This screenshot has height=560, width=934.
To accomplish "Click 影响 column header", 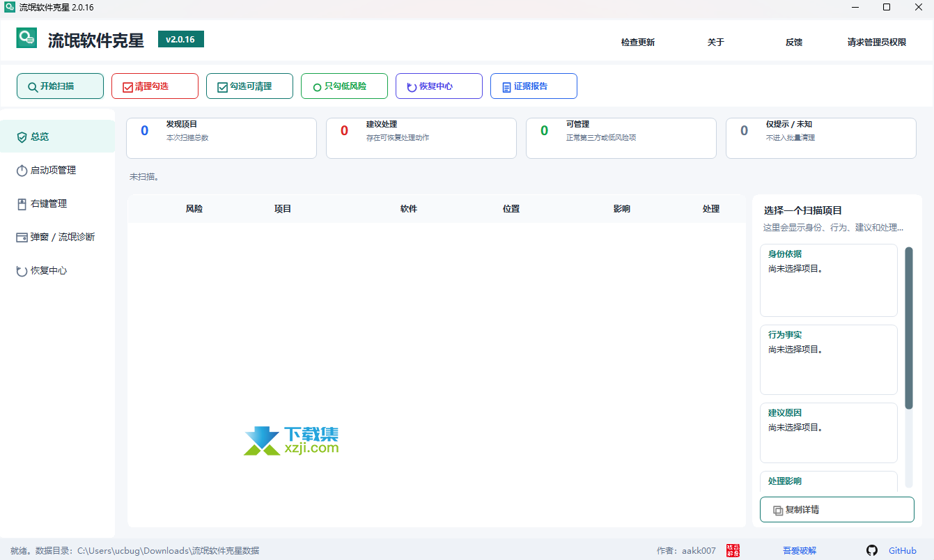I will click(622, 209).
